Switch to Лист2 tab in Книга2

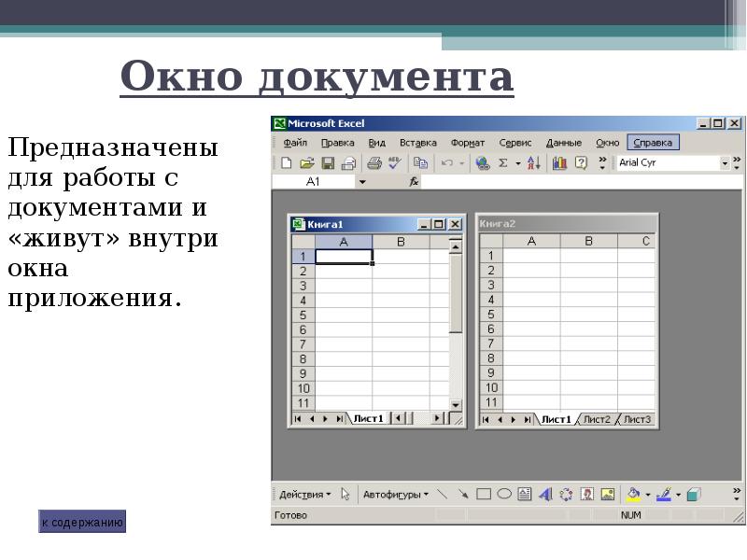[597, 420]
